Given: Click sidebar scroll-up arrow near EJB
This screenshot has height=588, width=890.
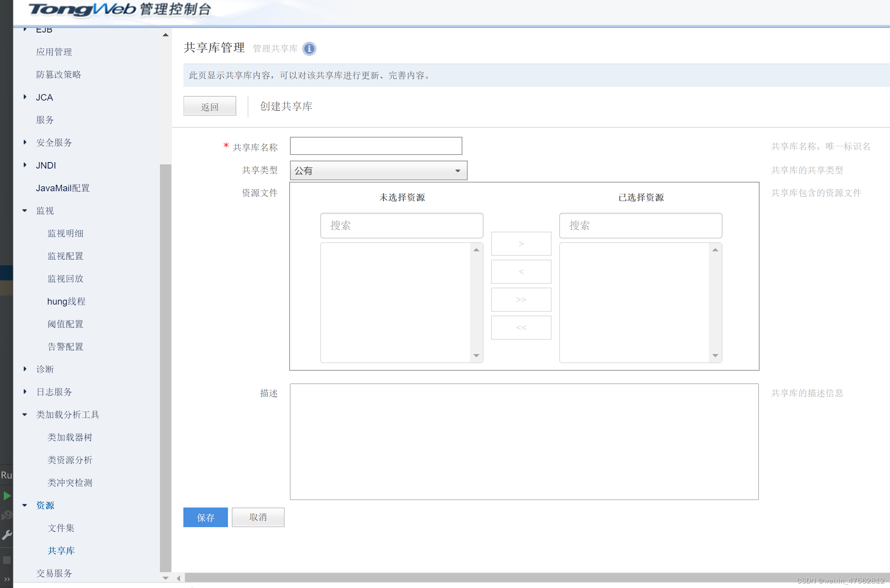Looking at the screenshot, I should coord(165,35).
